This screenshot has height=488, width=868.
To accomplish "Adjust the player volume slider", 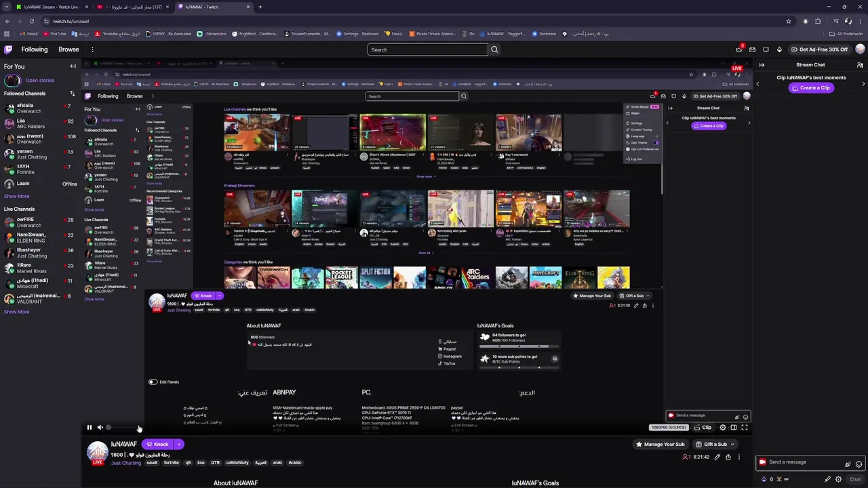I will (x=123, y=428).
